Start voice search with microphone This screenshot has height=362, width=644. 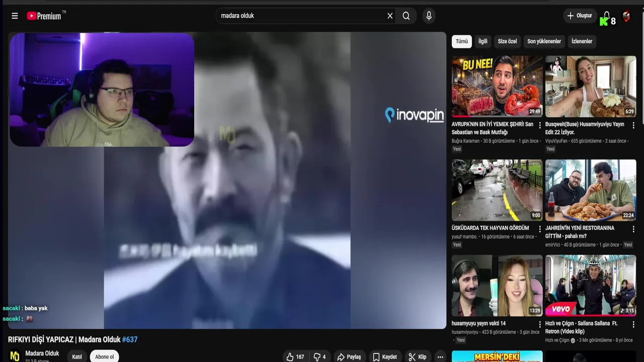click(429, 16)
